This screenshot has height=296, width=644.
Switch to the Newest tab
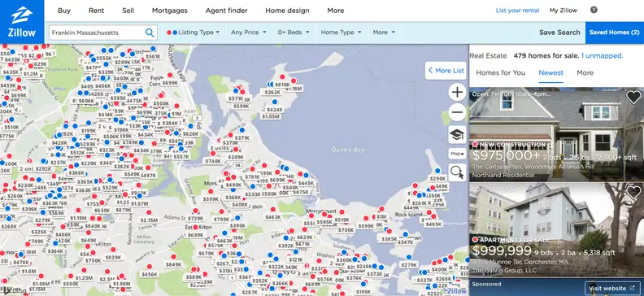coord(550,72)
